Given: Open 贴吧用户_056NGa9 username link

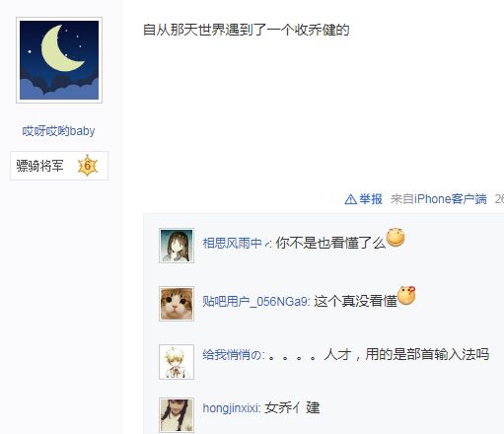Looking at the screenshot, I should click(x=255, y=302).
